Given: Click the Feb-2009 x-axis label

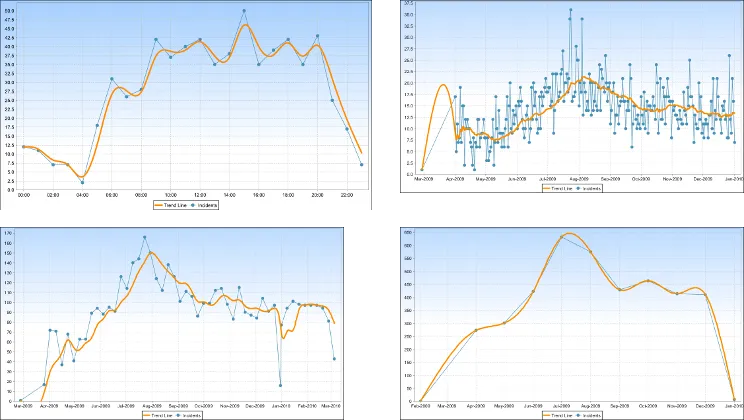Looking at the screenshot, I should [x=421, y=406].
